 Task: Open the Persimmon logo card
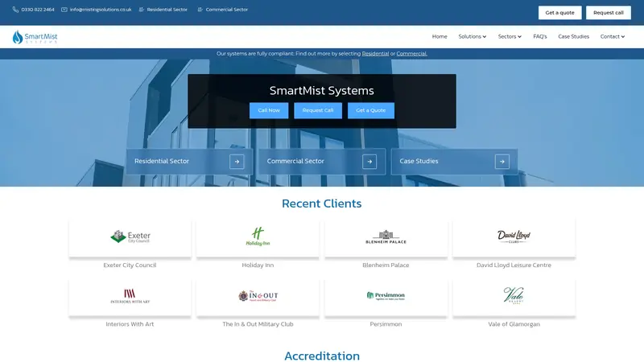[x=386, y=297]
